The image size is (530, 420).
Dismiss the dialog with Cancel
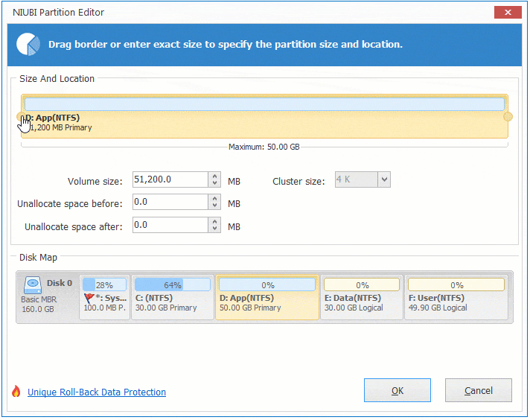[x=479, y=390]
